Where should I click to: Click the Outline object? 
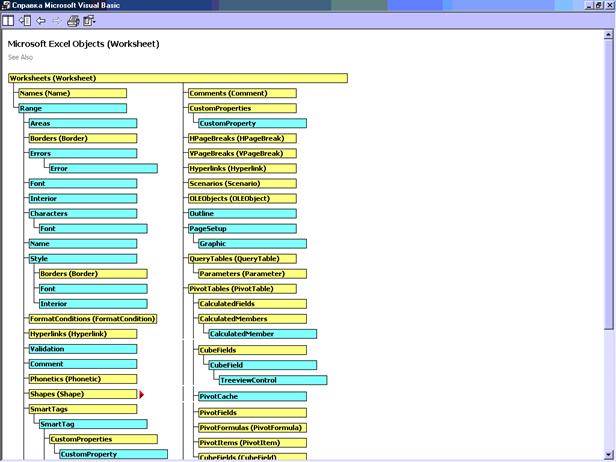point(242,214)
